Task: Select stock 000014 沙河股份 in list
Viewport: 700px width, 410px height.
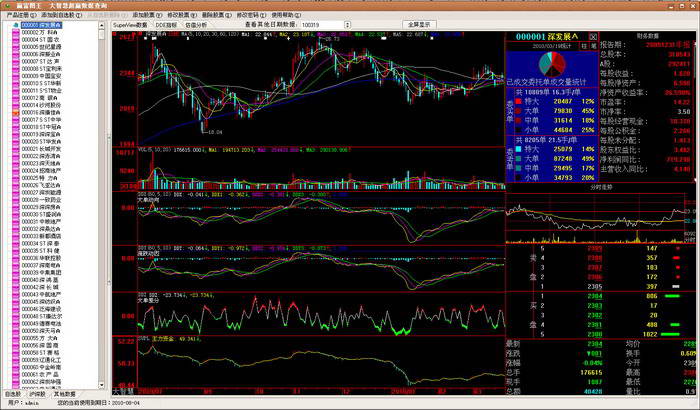Action: [x=41, y=105]
